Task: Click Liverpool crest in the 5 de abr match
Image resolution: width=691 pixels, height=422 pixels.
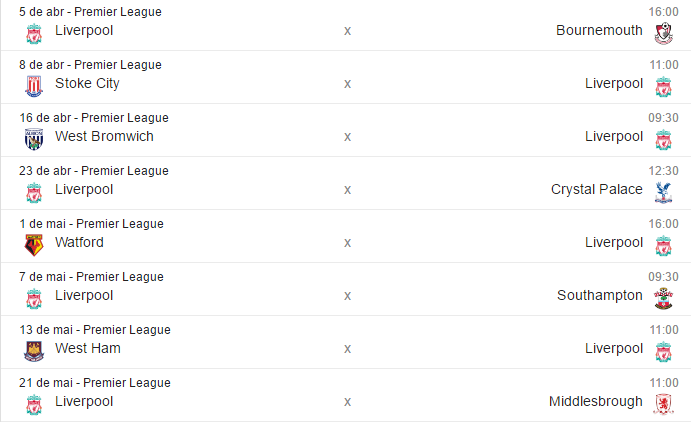Action: click(34, 33)
